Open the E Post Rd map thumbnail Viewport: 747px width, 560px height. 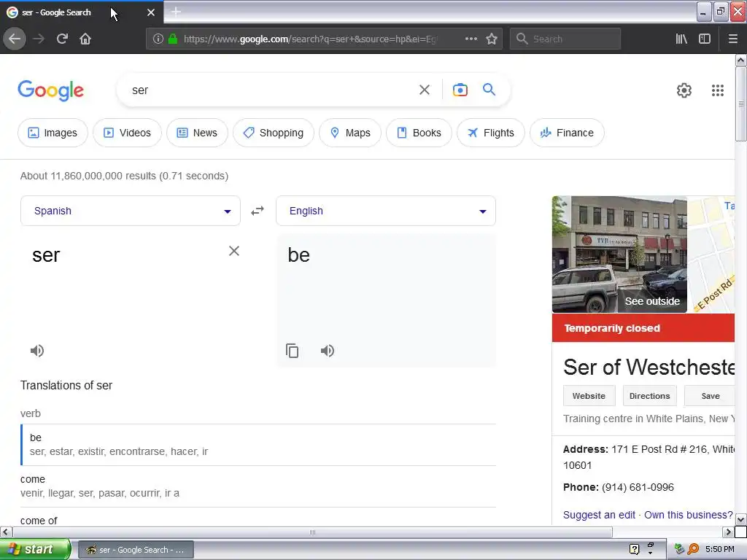[x=711, y=254]
